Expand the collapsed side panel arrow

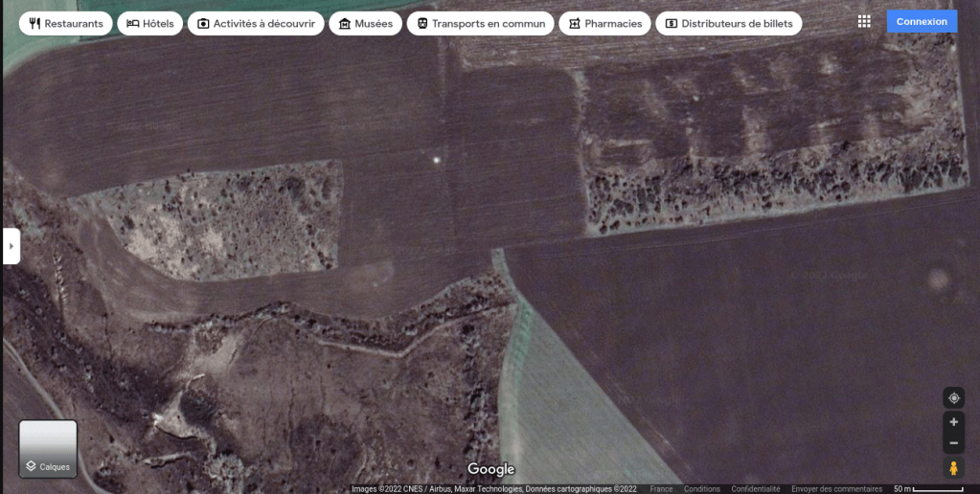11,246
